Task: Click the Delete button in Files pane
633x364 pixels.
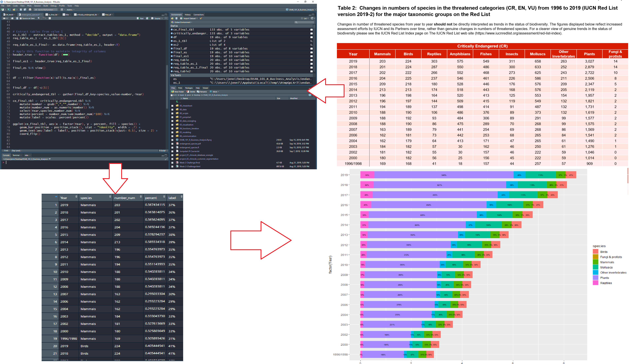Action: (191, 92)
